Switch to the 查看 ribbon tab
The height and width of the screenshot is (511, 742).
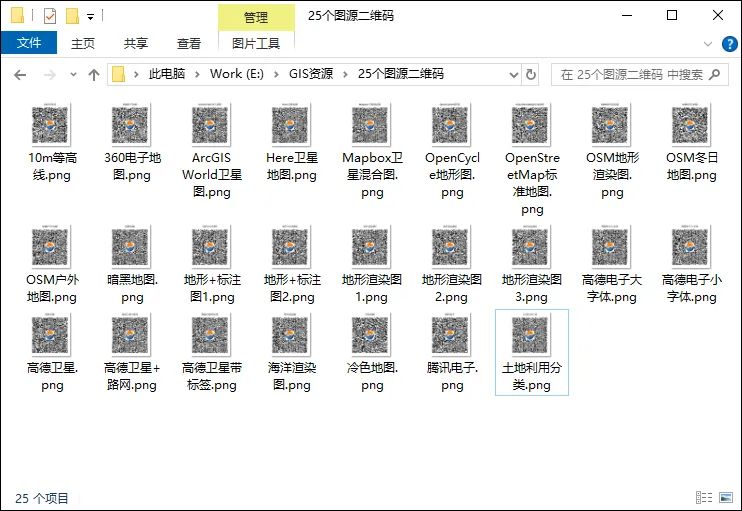pos(189,44)
